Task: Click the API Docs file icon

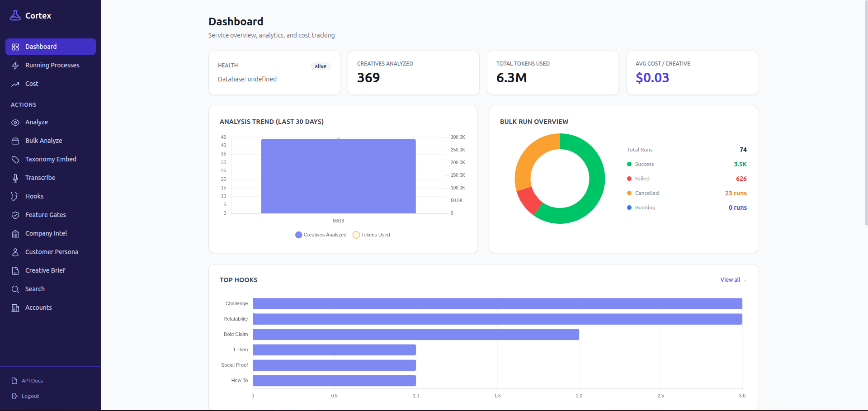Action: pos(14,381)
